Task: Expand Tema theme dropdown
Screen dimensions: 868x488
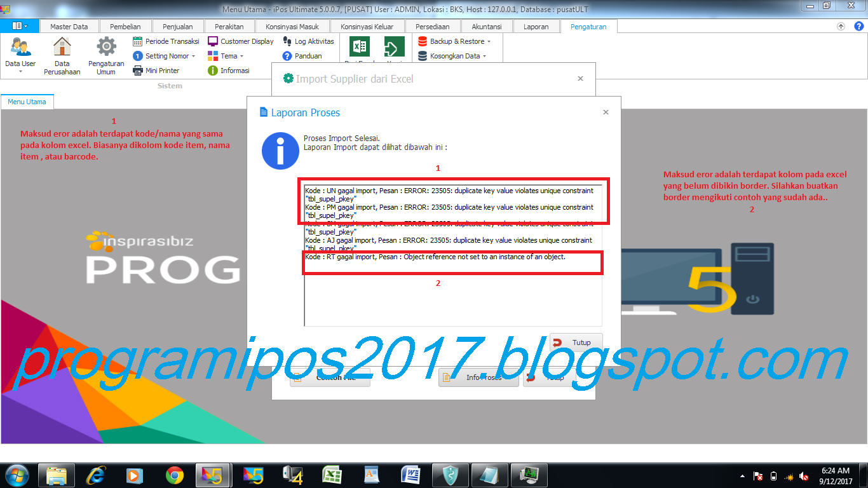Action: [226, 56]
